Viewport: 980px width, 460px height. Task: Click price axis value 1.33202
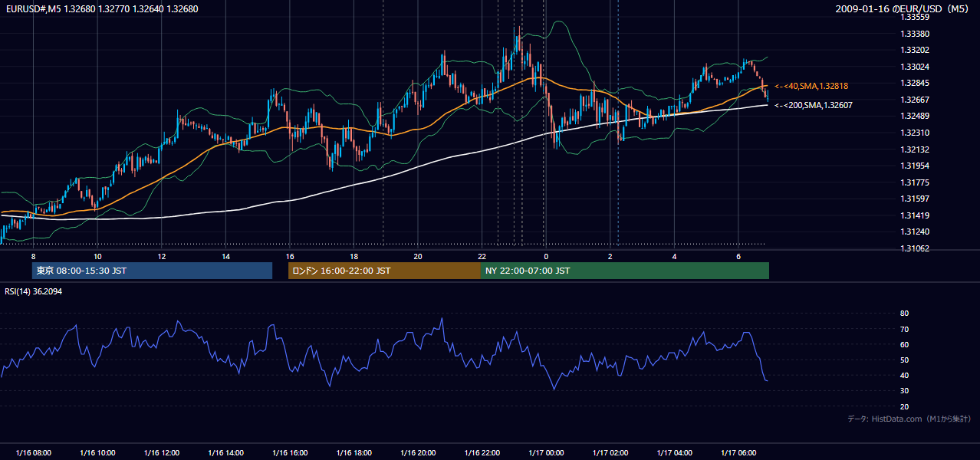coord(914,50)
